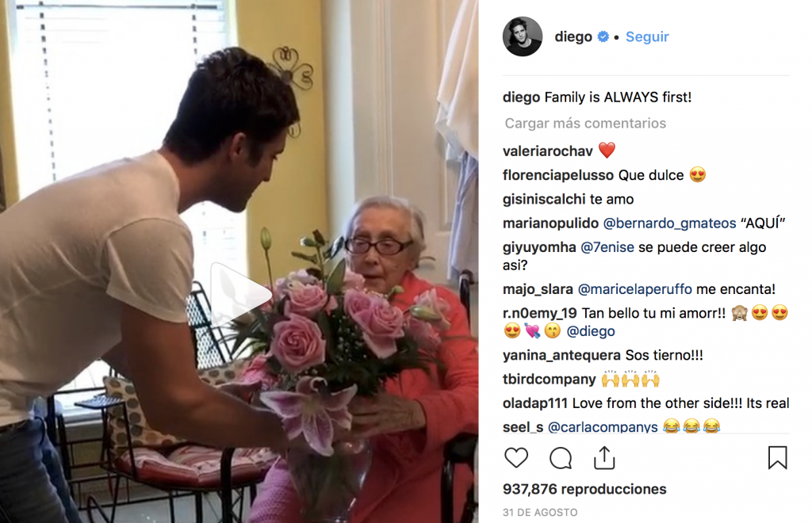812x523 pixels.
Task: Open diego's profile picture avatar
Action: (523, 36)
